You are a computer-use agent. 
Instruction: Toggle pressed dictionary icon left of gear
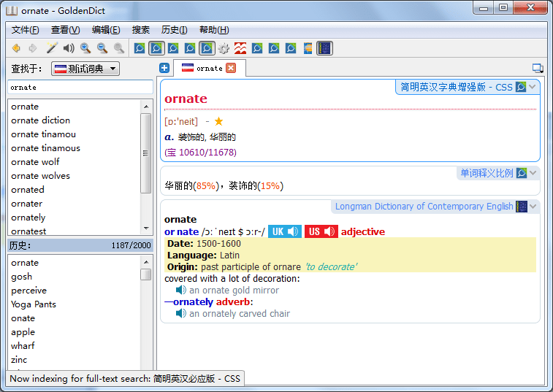point(207,48)
